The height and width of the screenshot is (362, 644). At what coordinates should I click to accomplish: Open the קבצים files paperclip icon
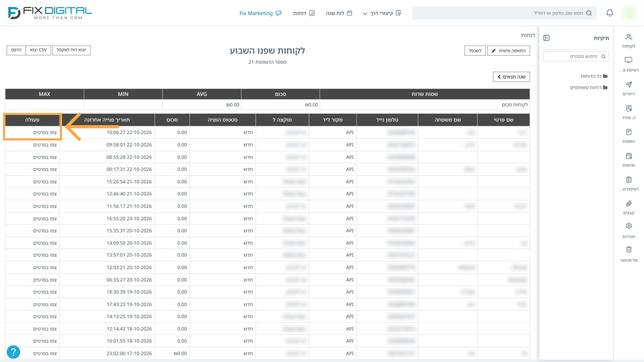tap(629, 203)
